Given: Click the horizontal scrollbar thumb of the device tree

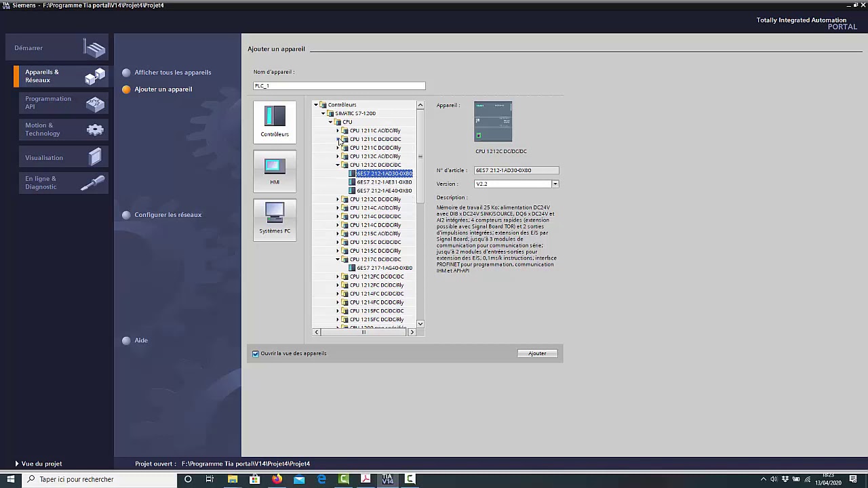Looking at the screenshot, I should pos(363,332).
